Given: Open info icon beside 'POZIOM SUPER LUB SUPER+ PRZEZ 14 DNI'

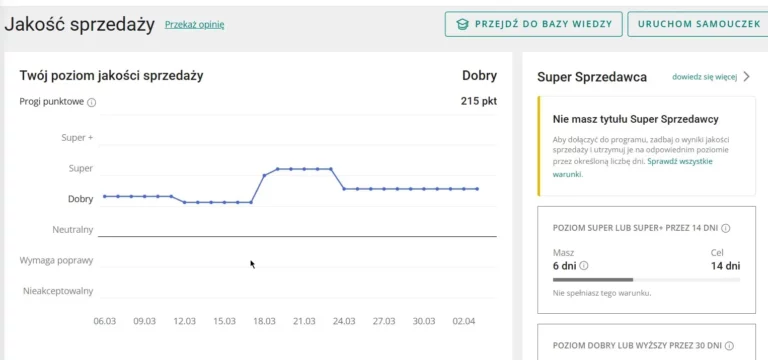Looking at the screenshot, I should pyautogui.click(x=726, y=228).
